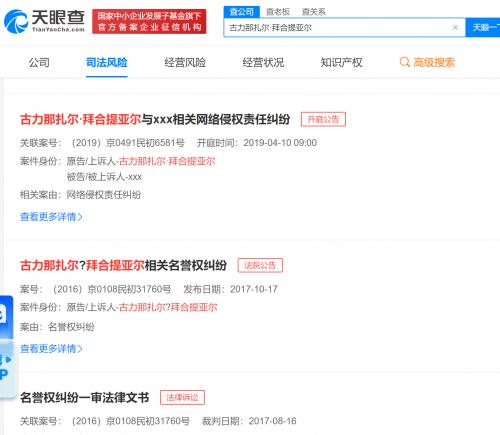Focus the search input field

(x=337, y=28)
